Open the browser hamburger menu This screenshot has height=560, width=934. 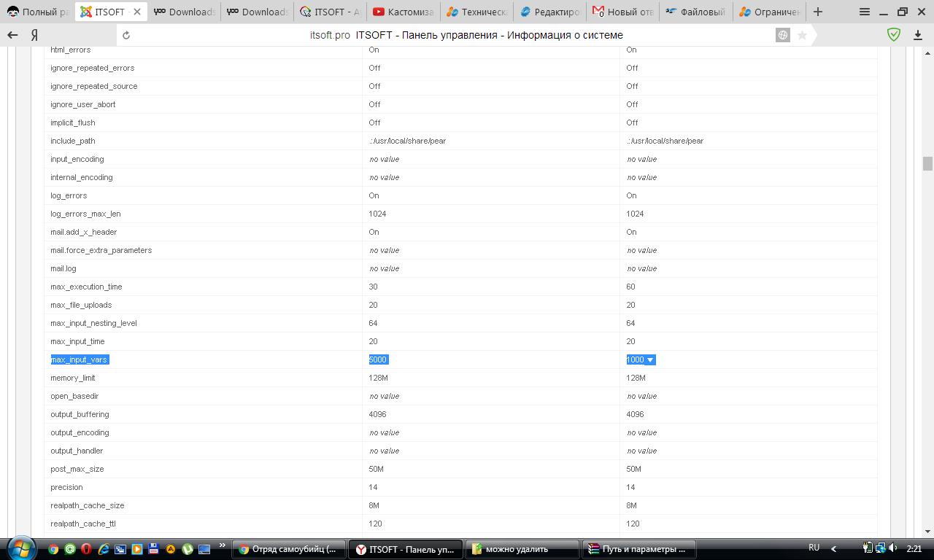tap(865, 12)
